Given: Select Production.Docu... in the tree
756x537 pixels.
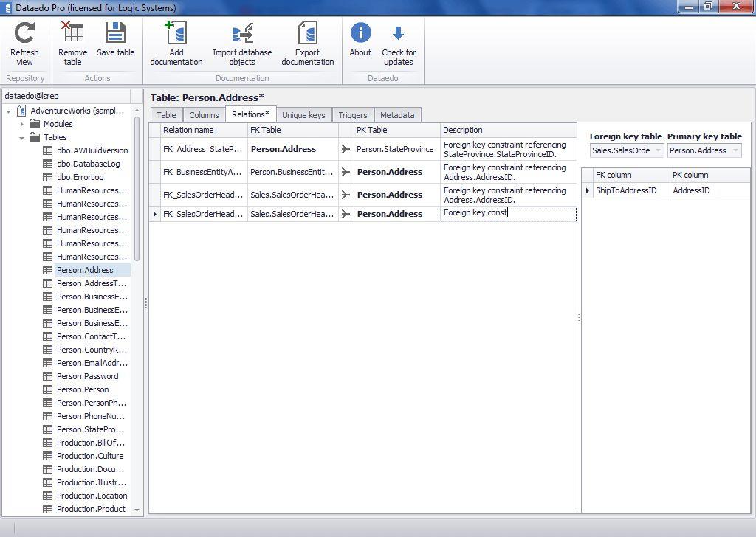Looking at the screenshot, I should point(90,469).
